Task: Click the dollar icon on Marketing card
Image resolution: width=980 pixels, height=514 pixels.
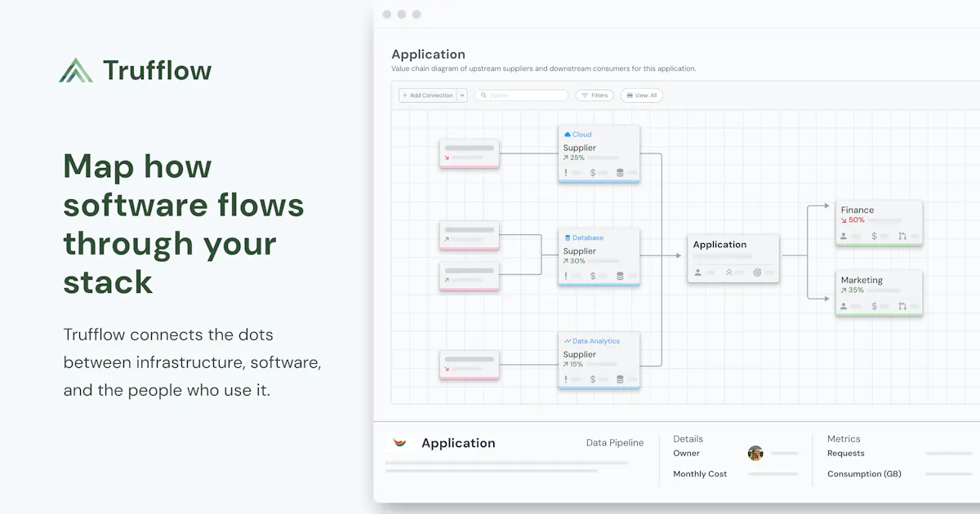Action: (874, 307)
